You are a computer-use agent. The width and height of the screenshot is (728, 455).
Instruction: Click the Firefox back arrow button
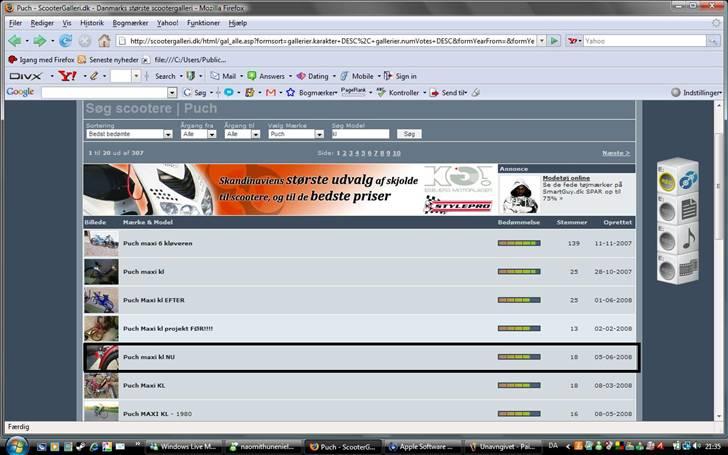point(15,41)
